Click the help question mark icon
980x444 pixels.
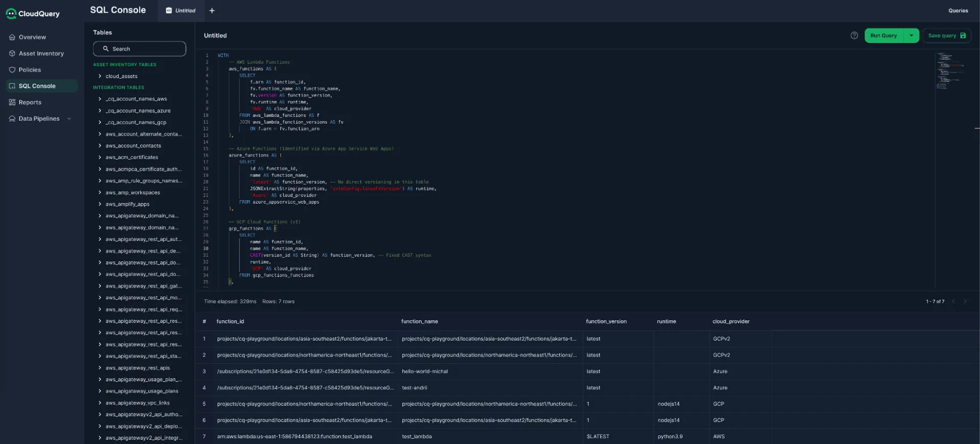click(854, 35)
